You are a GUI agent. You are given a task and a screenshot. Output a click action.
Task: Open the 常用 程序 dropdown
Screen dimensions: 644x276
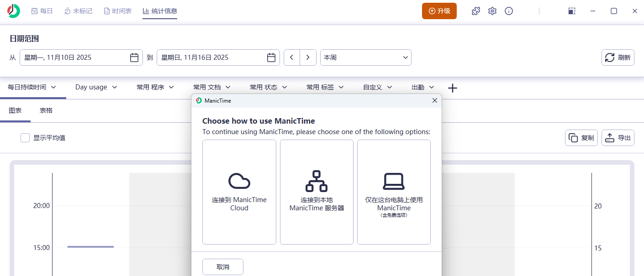(155, 87)
